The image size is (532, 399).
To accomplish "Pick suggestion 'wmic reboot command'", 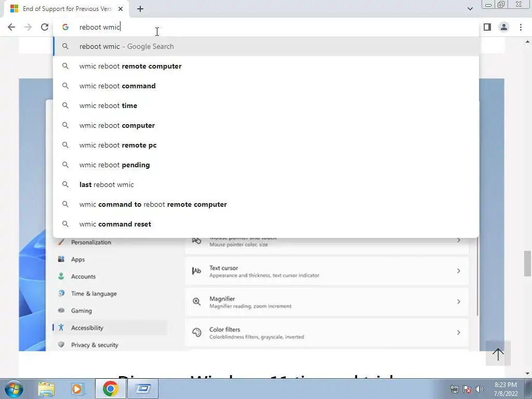I will coord(266,86).
